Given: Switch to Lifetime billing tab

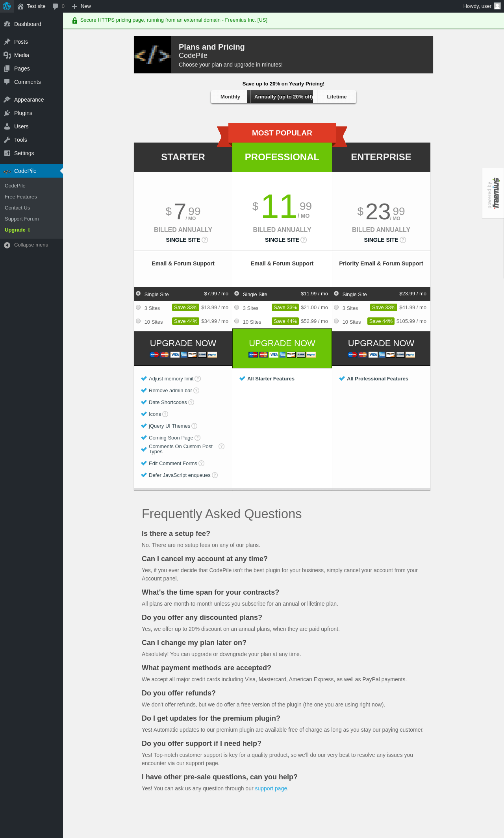Looking at the screenshot, I should tap(337, 97).
